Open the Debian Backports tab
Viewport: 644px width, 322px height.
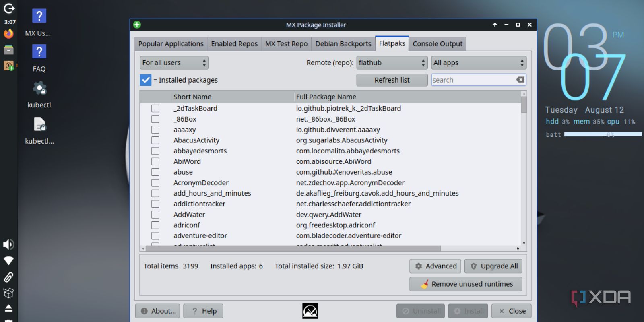click(343, 44)
